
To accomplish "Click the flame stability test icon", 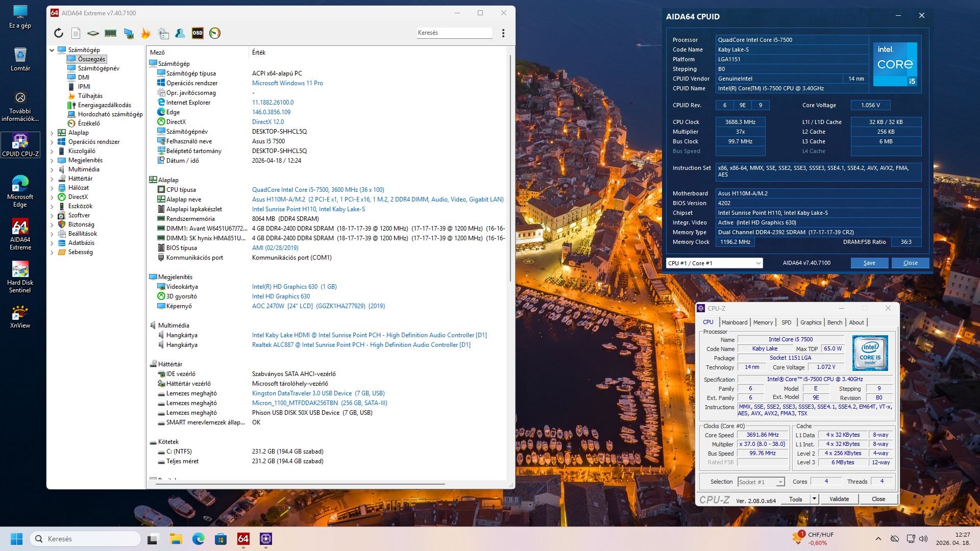I will (145, 33).
